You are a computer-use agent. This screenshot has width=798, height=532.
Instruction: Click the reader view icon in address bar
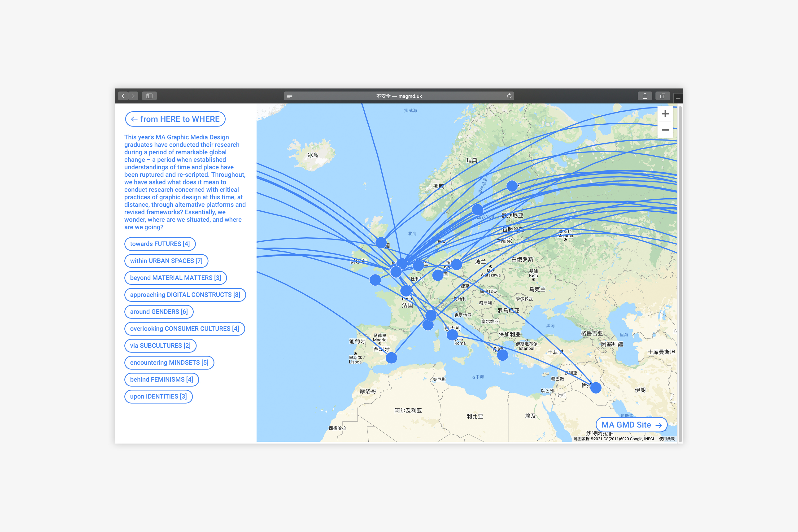click(289, 96)
